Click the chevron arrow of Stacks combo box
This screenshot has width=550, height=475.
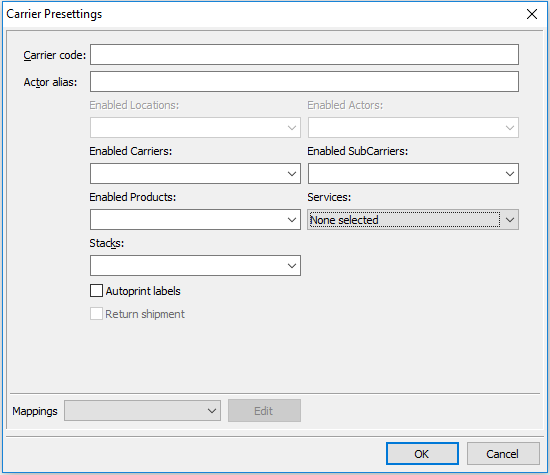292,266
